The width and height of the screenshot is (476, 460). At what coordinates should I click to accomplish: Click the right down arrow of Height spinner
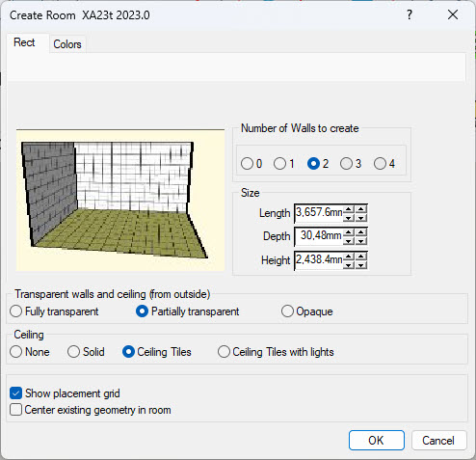tap(361, 265)
